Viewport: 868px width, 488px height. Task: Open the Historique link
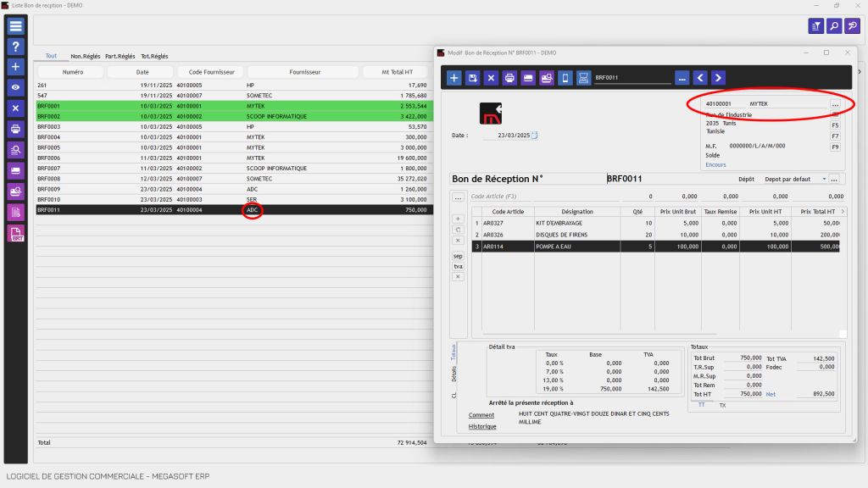[x=482, y=427]
